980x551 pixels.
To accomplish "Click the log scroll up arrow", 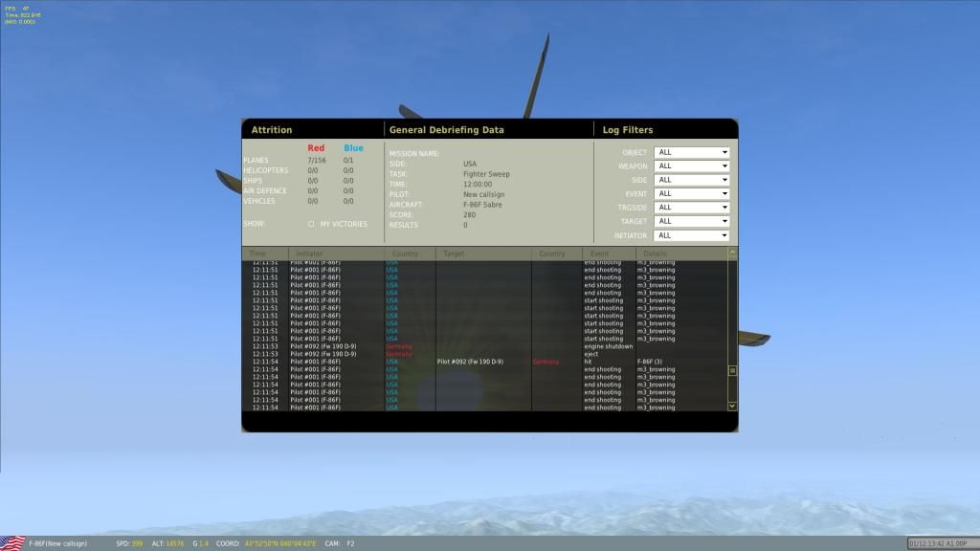I will [x=733, y=253].
